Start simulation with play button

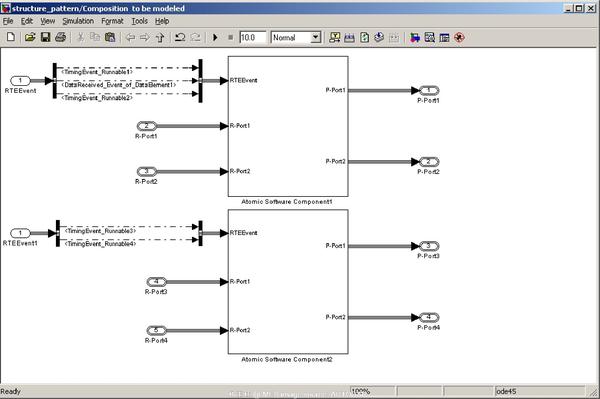coord(215,37)
